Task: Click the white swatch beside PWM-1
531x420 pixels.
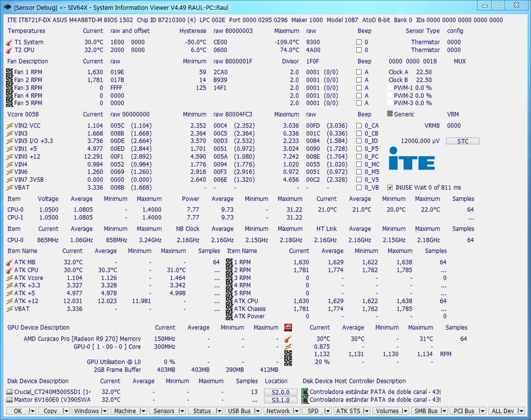Action: [390, 88]
